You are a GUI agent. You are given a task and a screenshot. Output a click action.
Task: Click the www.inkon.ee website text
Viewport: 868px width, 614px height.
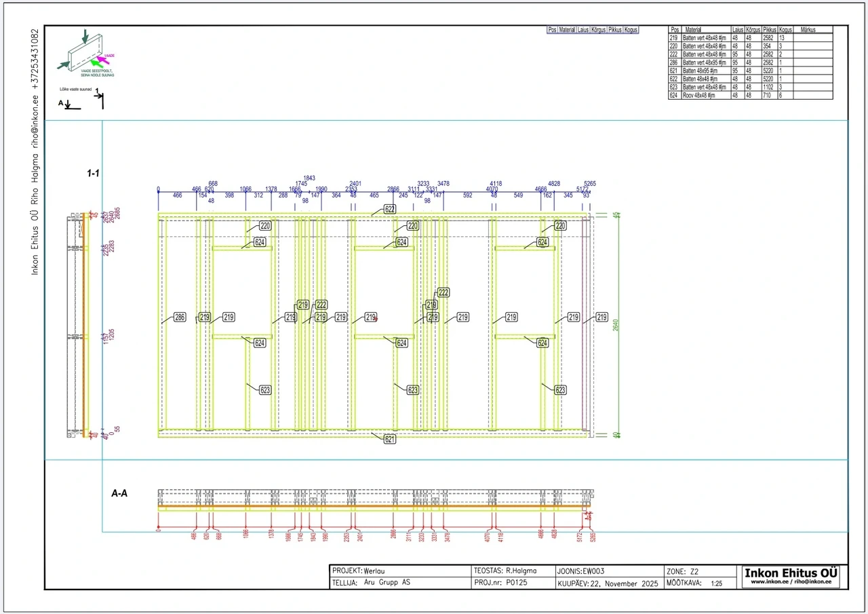pos(791,581)
